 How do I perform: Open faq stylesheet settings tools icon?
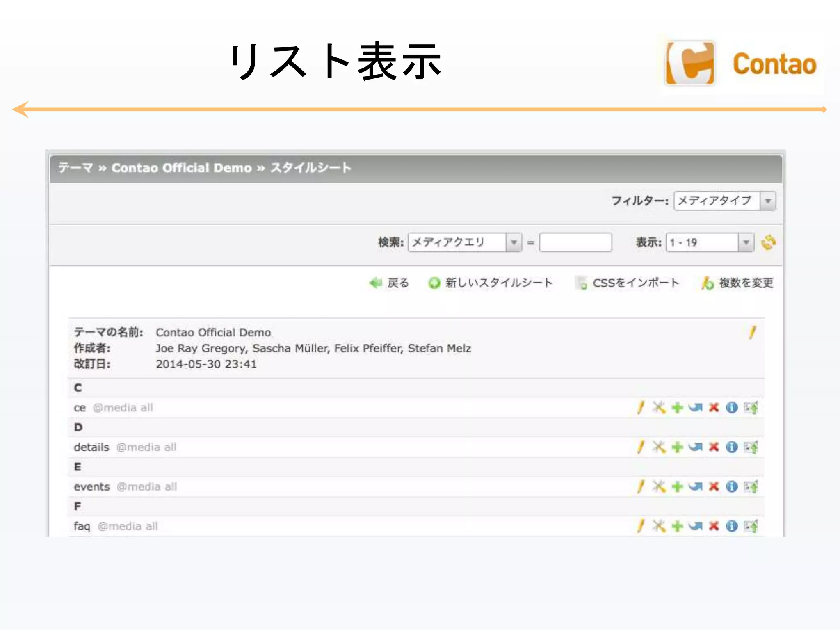tap(659, 526)
